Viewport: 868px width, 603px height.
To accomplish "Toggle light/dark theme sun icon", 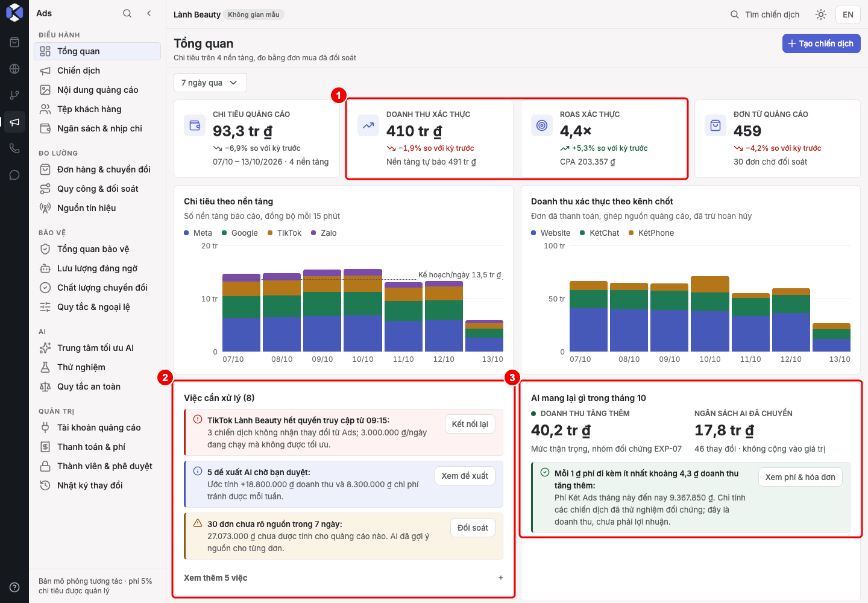I will pyautogui.click(x=821, y=14).
